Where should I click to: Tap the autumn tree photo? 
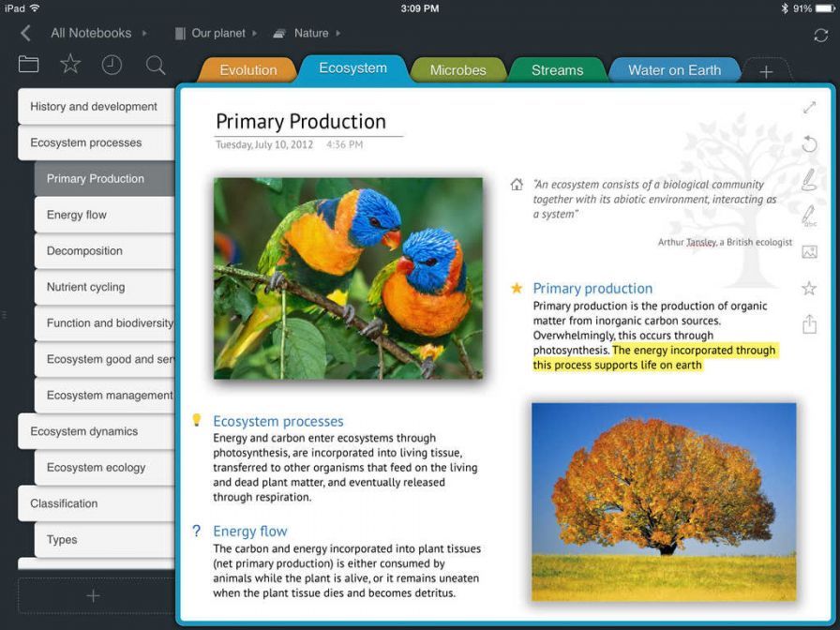pos(663,502)
